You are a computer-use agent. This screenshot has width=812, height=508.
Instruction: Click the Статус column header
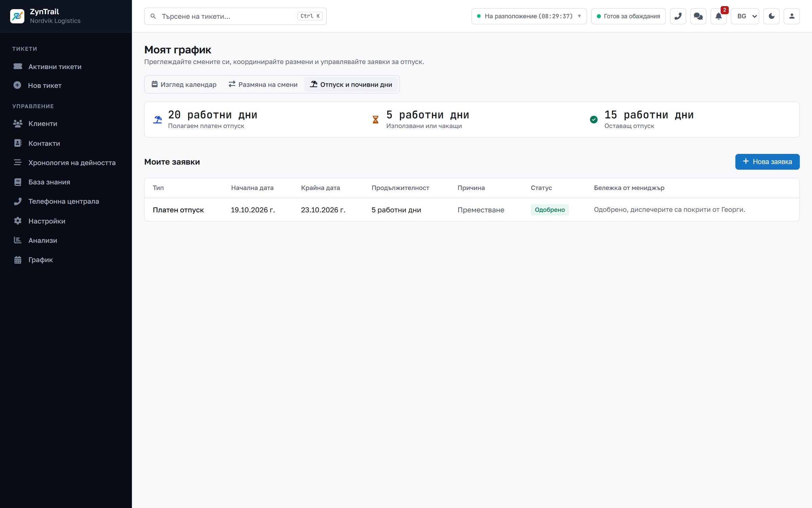tap(541, 188)
